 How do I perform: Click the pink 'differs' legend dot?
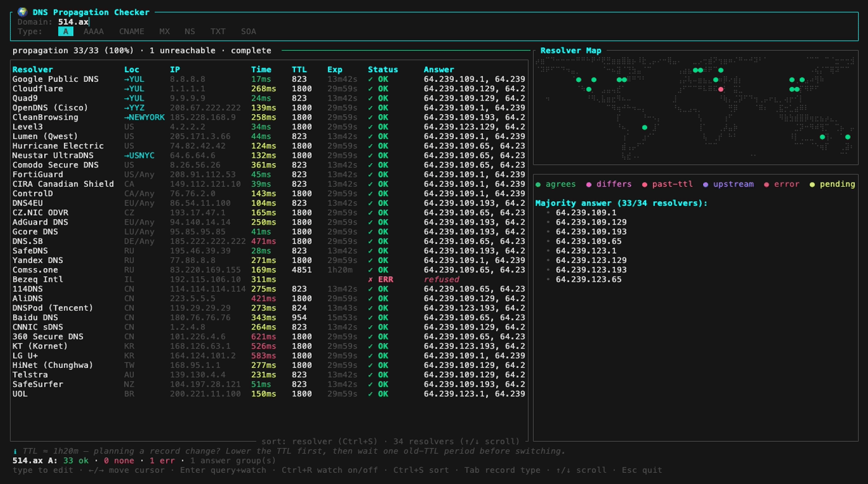[x=588, y=184]
